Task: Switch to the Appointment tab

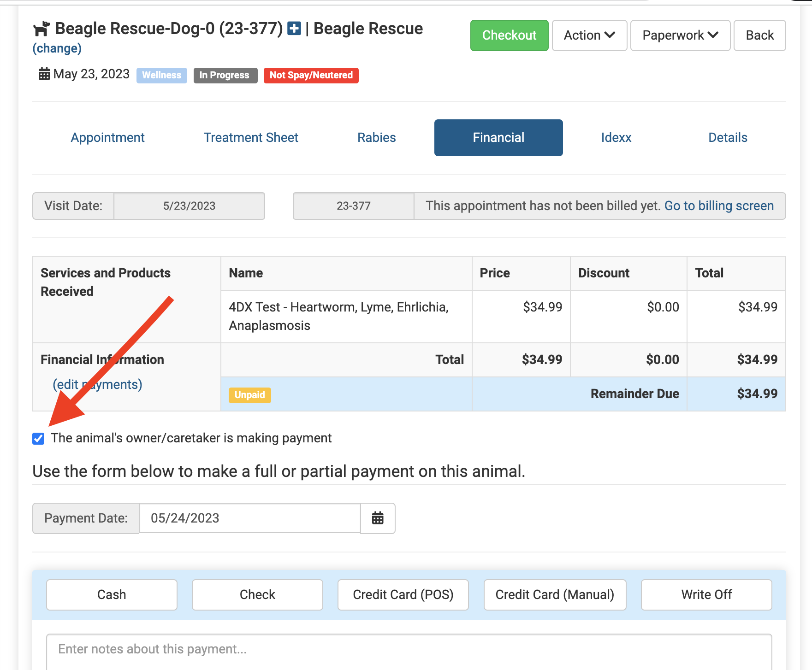Action: click(x=107, y=138)
